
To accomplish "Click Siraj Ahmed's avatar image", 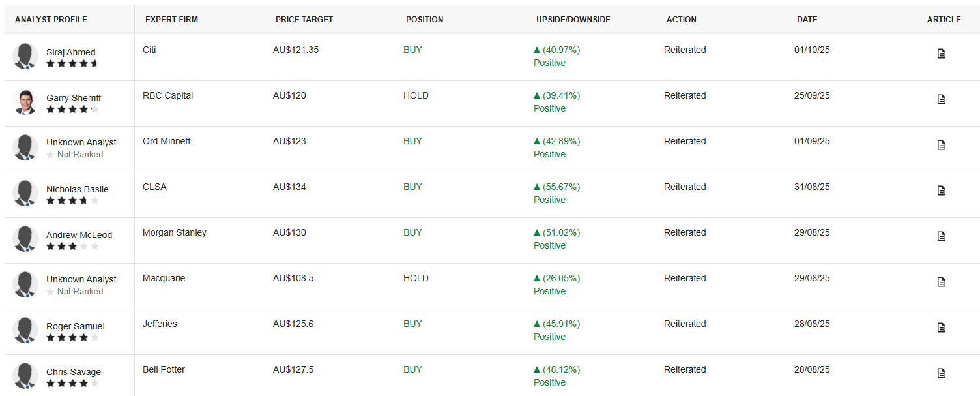I will (x=25, y=56).
